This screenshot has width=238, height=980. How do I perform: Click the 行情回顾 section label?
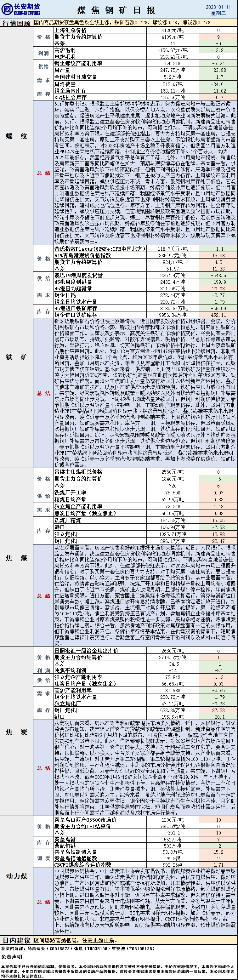coord(16,23)
